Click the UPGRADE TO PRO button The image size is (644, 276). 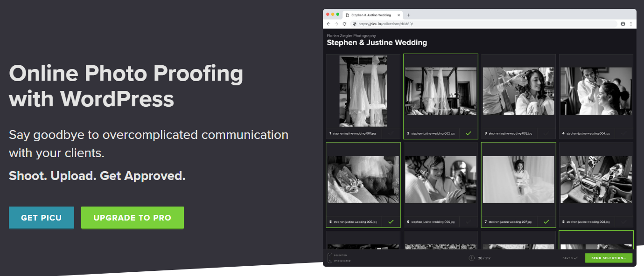(x=132, y=217)
